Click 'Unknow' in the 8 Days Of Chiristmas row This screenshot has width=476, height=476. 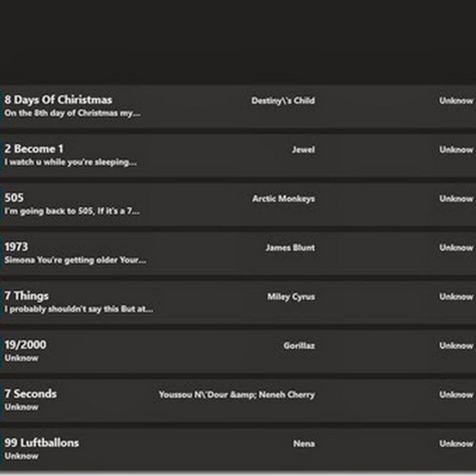tap(456, 101)
